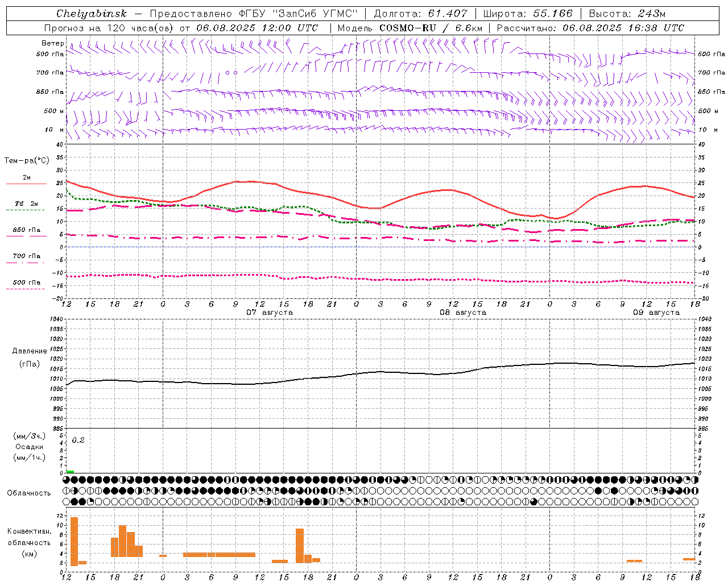
Task: Click the 0.2 precipitation value
Action: (x=78, y=440)
